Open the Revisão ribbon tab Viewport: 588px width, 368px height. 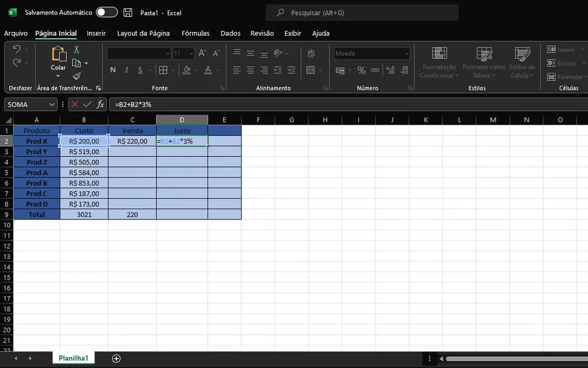pos(262,33)
